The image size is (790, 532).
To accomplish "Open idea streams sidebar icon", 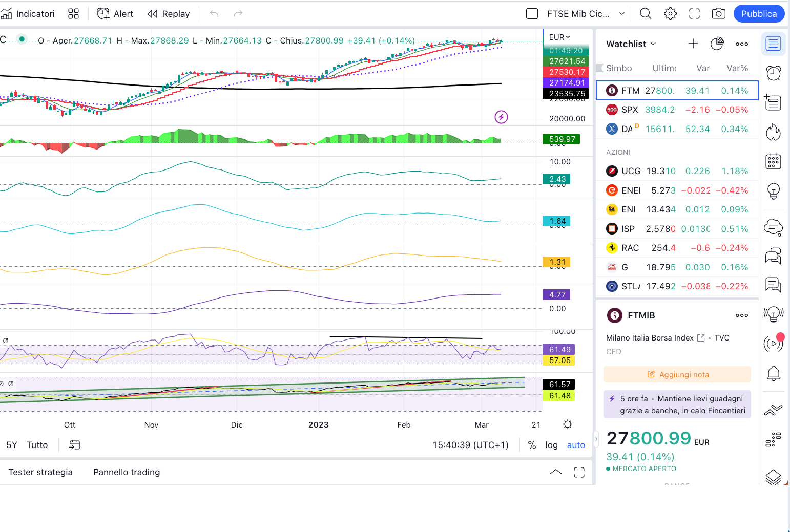I will click(x=773, y=285).
